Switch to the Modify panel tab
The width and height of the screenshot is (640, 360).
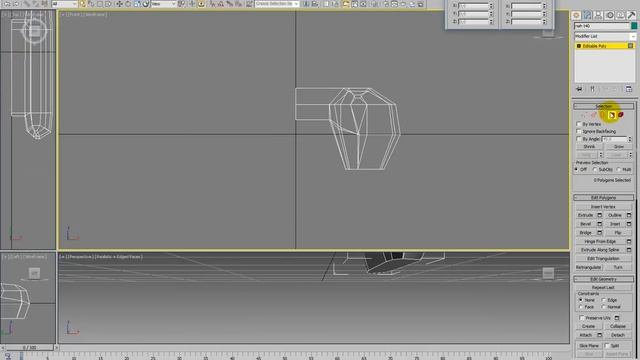[587, 16]
